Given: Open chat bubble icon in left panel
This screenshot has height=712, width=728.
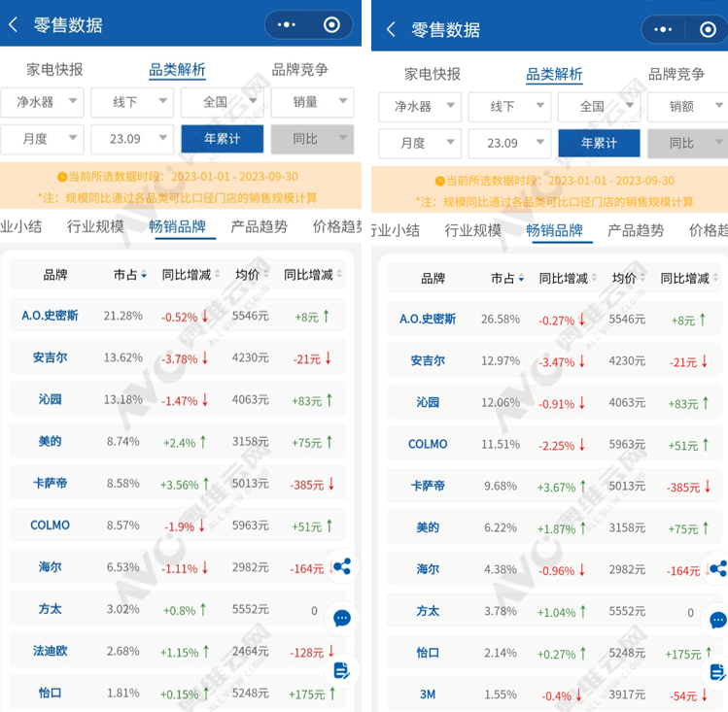Looking at the screenshot, I should 342,618.
